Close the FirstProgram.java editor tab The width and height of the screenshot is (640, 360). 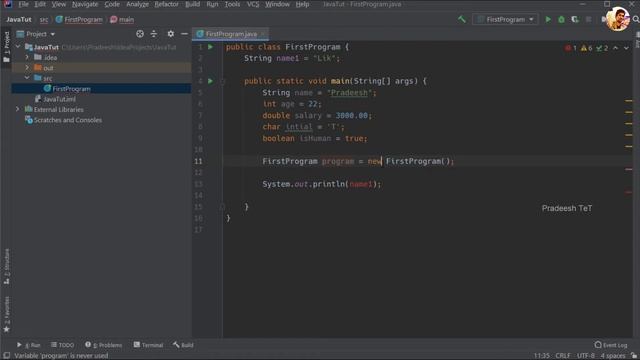(x=263, y=34)
